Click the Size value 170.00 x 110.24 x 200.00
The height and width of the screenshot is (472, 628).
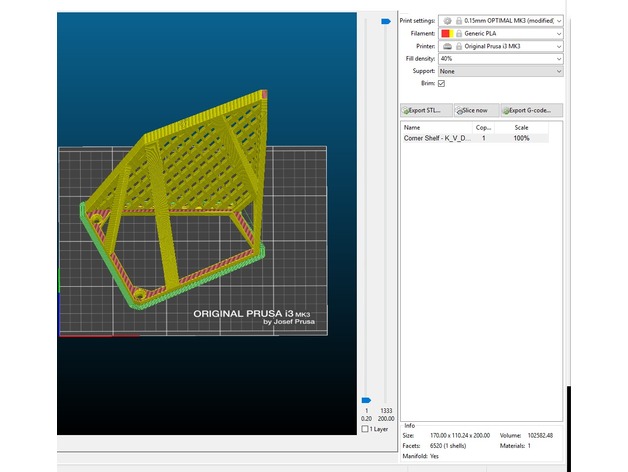click(460, 436)
